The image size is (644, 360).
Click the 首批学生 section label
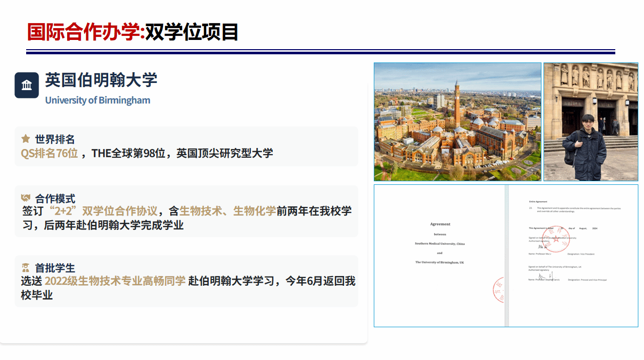55,268
